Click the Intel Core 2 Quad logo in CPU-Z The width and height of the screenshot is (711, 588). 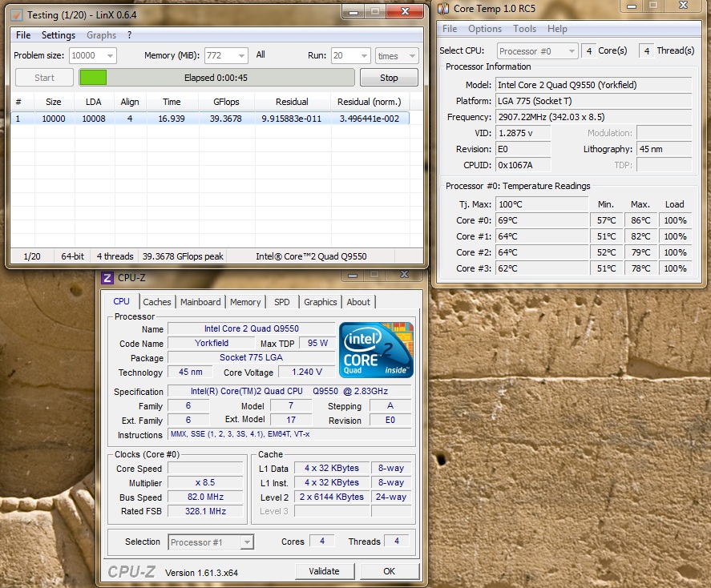376,350
